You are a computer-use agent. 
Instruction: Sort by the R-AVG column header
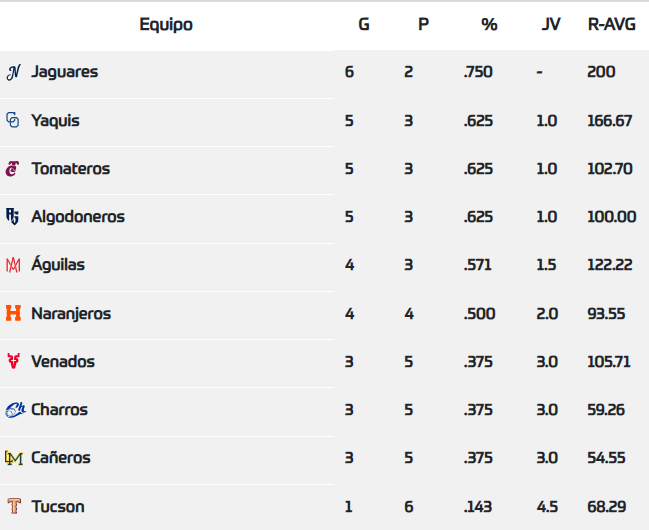click(609, 24)
